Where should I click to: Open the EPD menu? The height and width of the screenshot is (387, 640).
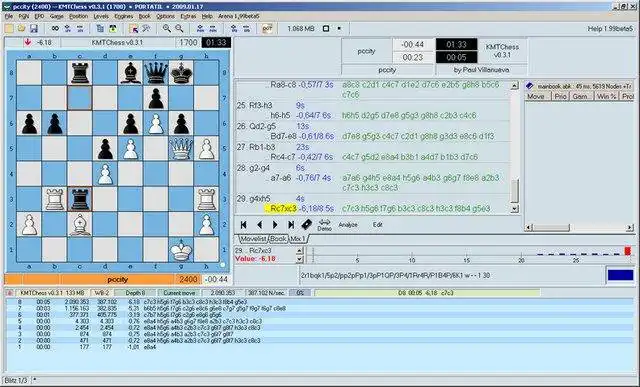pos(39,16)
